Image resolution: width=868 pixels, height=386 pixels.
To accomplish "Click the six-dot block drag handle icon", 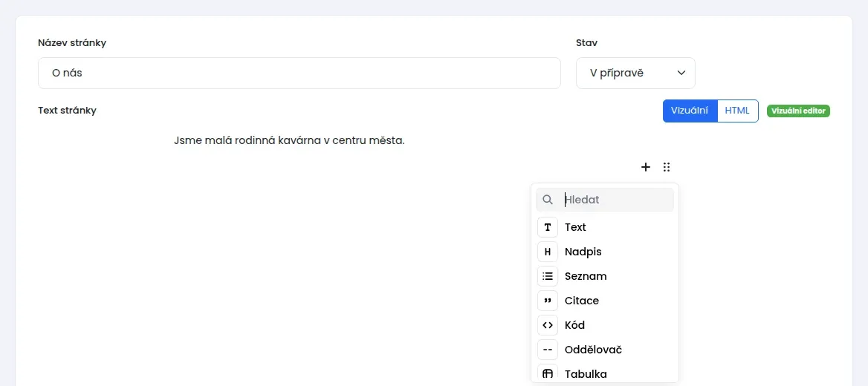I will [667, 167].
